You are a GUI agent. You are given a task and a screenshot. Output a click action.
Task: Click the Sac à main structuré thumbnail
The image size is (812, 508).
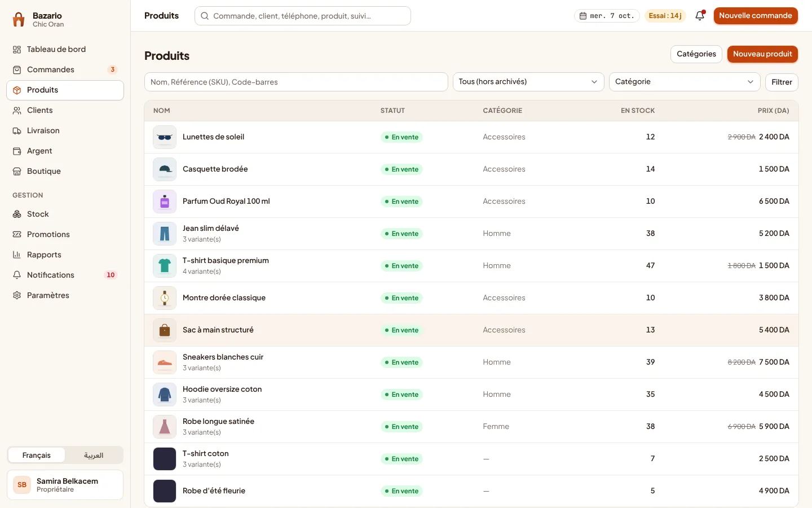coord(165,330)
